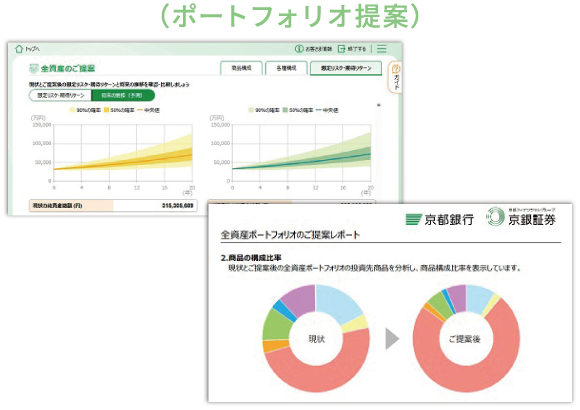
Task: Click the emblem beside 全資産のご提案 heading
Action: pos(34,68)
